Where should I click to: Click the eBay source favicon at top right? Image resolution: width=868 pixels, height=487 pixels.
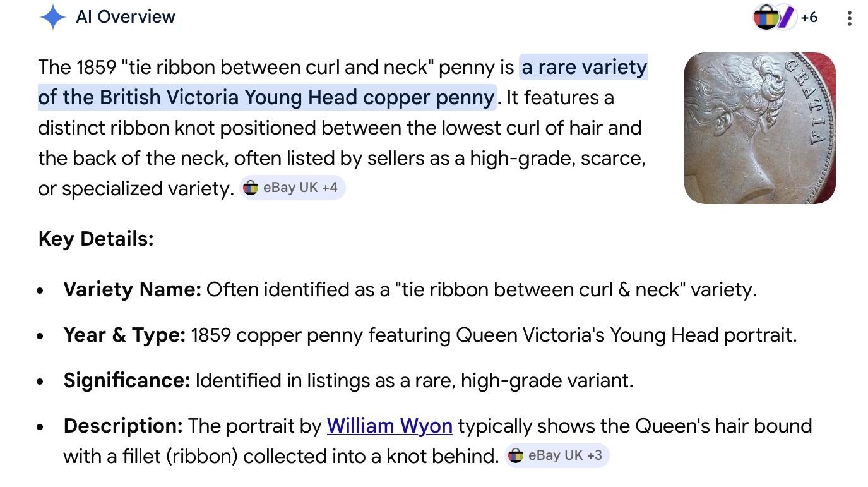click(x=766, y=18)
